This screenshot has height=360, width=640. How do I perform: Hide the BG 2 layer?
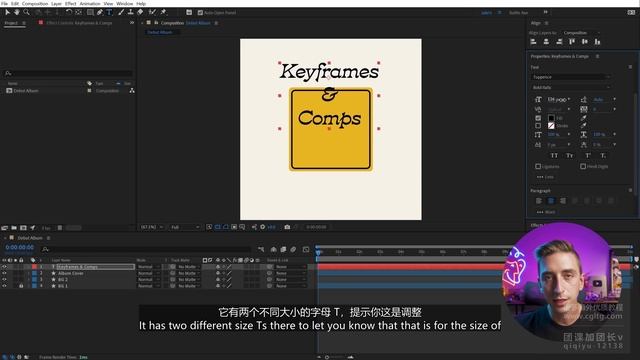tap(4, 280)
